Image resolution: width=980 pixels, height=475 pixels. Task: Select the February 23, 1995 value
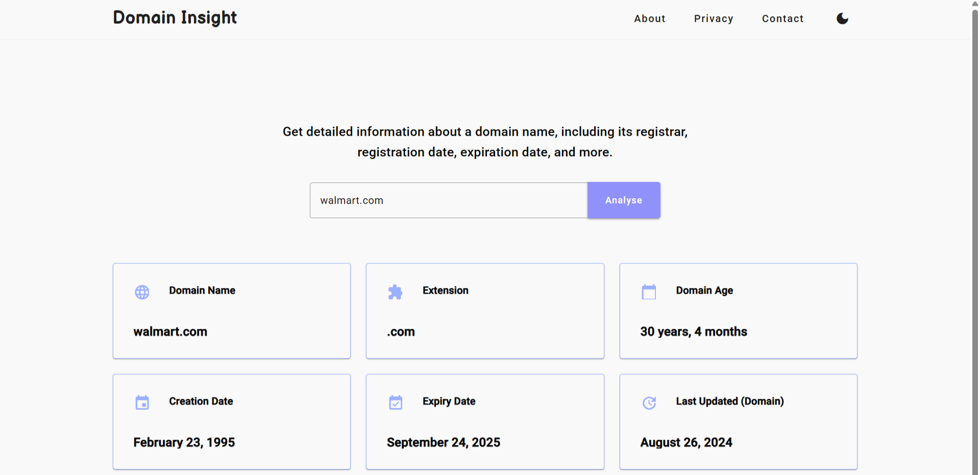click(184, 443)
